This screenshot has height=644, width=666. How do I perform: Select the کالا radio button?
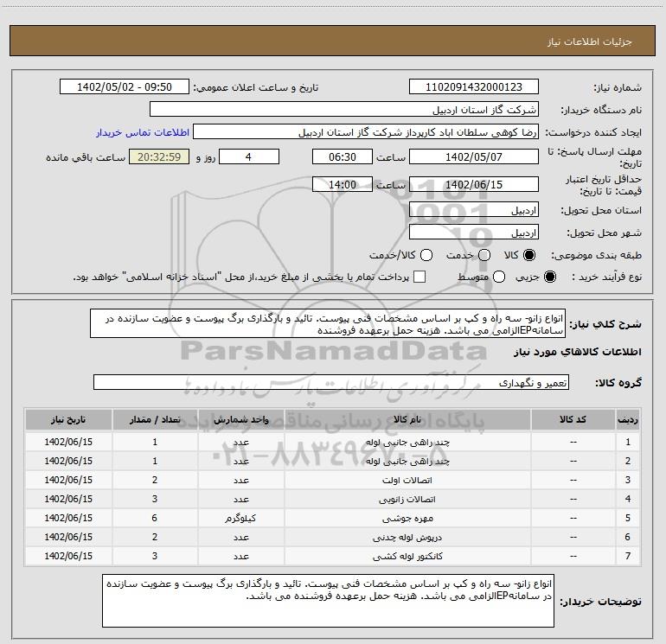[x=529, y=255]
